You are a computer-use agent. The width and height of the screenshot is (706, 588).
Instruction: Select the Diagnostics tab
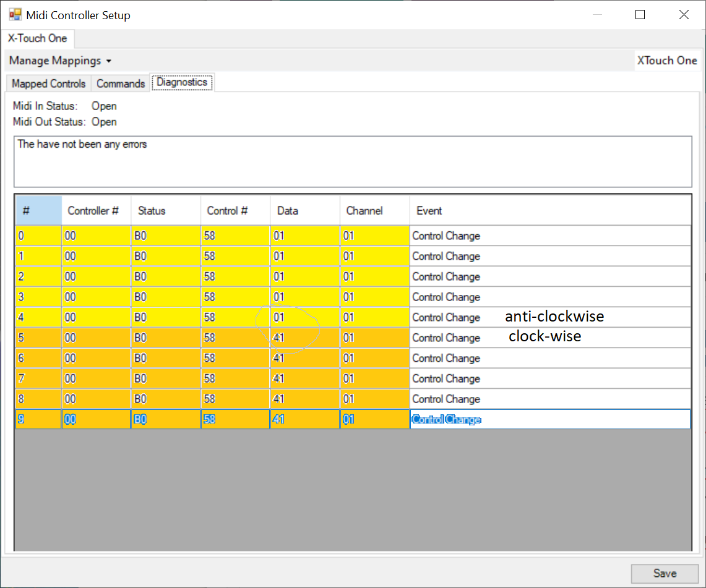[182, 82]
